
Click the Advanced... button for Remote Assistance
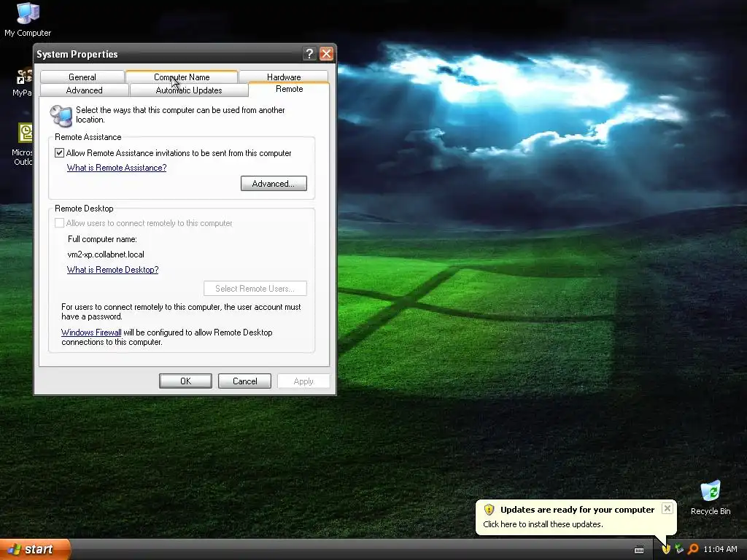274,183
